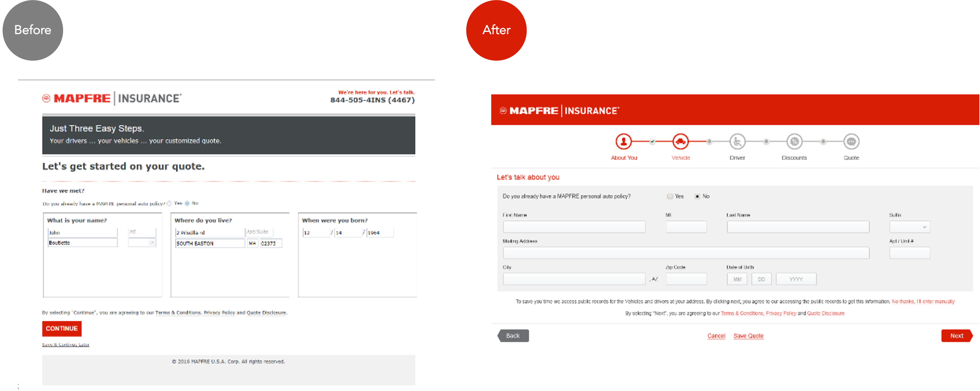Open Quote Disclosure link in After page
The width and height of the screenshot is (980, 391).
pos(826,313)
